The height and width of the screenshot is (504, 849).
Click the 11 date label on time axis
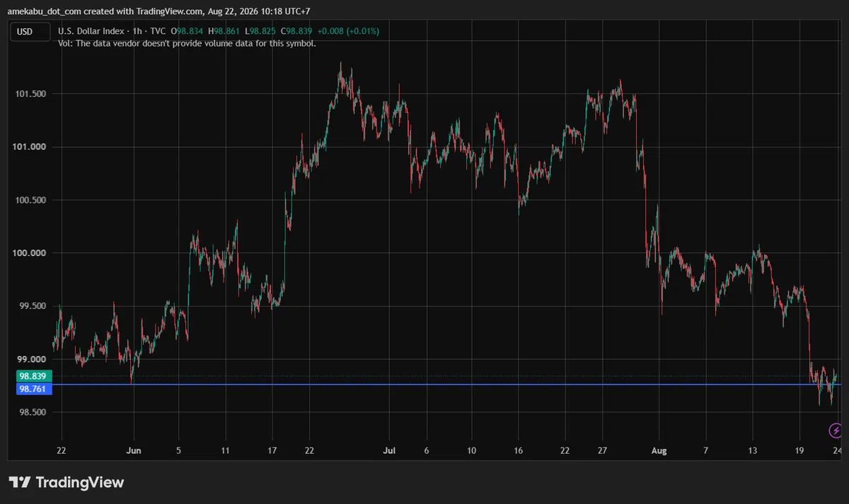coord(225,450)
